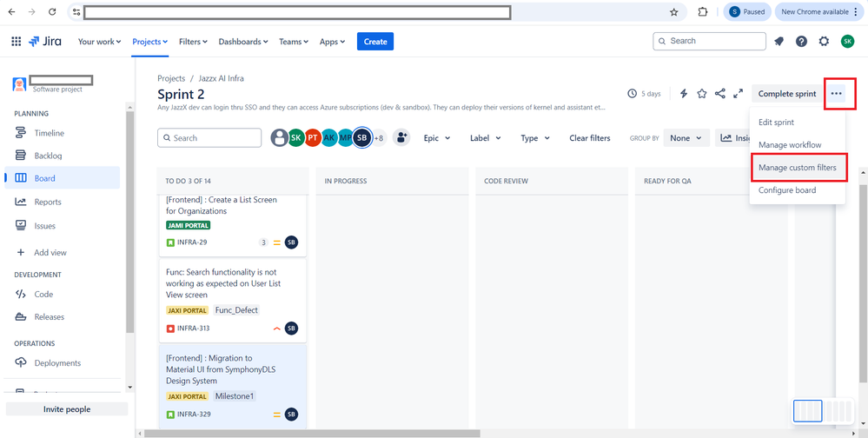The image size is (868, 438).
Task: Open Backlog in sidebar
Action: (x=62, y=156)
